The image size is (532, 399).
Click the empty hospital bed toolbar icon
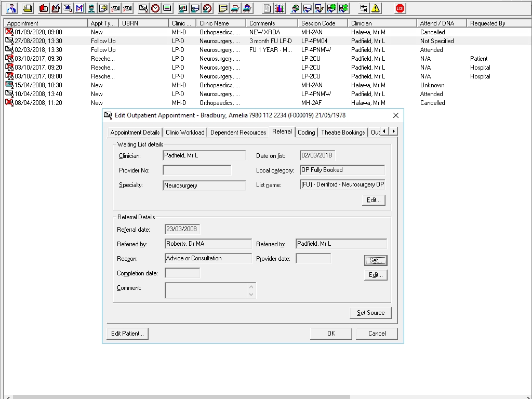tap(235, 8)
